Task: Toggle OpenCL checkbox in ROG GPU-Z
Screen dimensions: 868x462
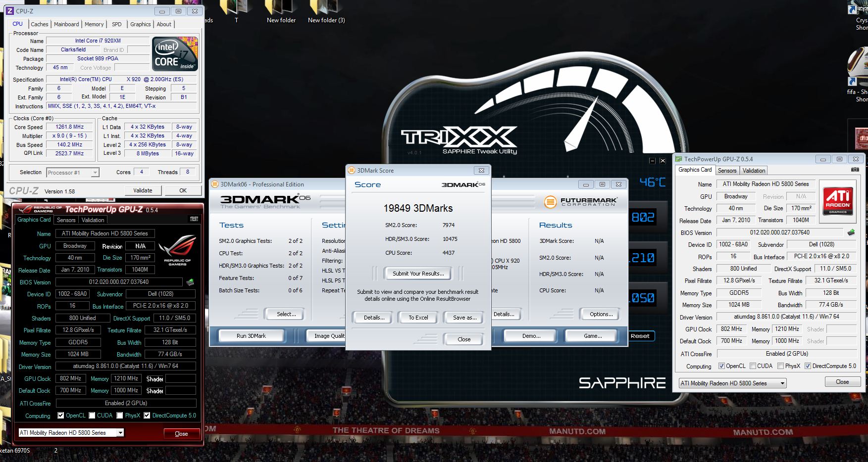Action: coord(61,416)
